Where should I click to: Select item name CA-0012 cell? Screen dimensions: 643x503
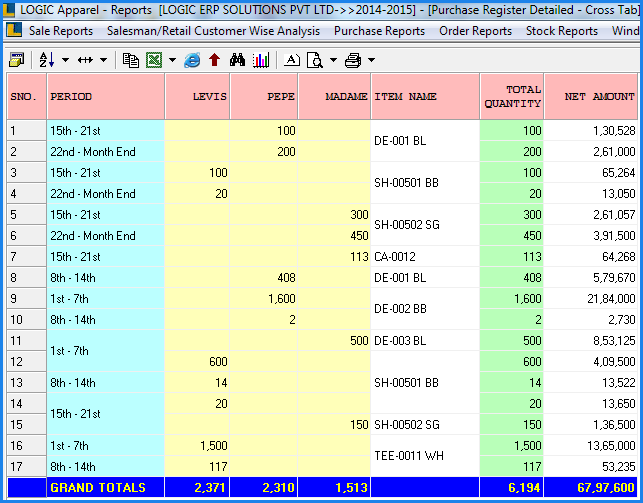pyautogui.click(x=425, y=257)
